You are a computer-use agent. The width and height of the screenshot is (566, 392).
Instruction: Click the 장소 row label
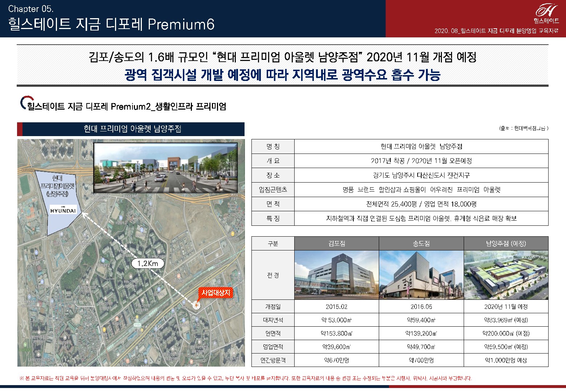(x=273, y=175)
